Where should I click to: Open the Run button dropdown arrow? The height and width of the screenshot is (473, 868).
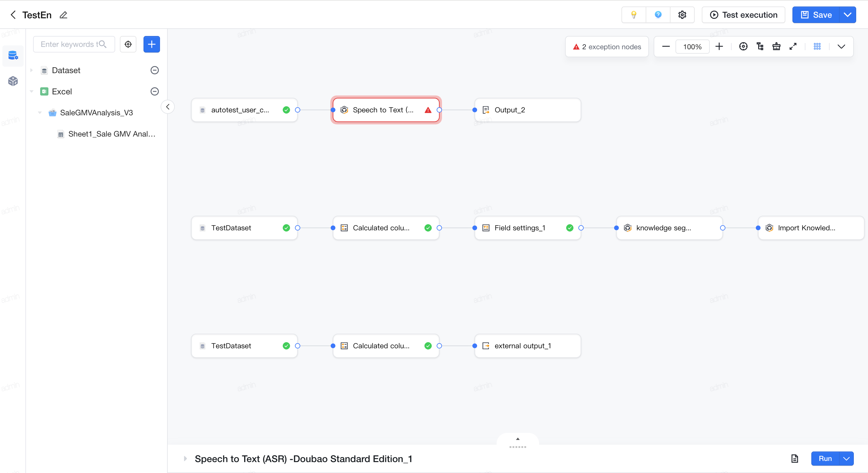tap(846, 459)
